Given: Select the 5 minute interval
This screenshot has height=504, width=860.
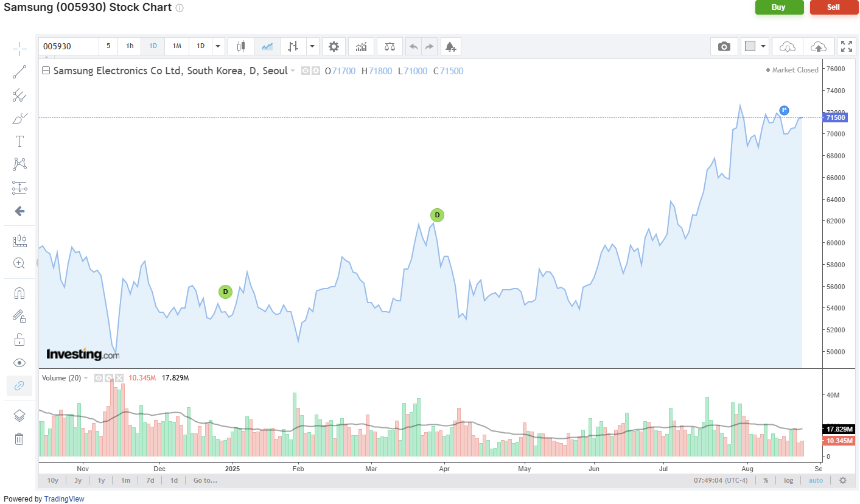Looking at the screenshot, I should point(108,46).
